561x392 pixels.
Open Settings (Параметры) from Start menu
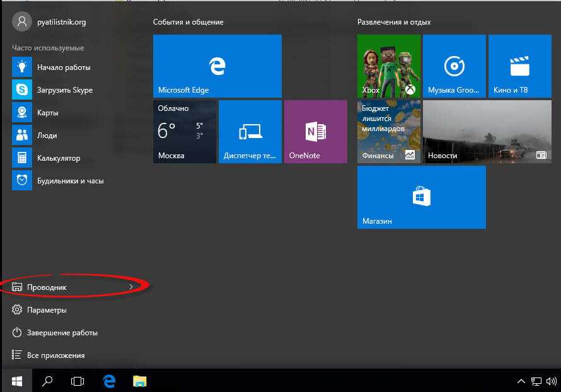coord(47,310)
